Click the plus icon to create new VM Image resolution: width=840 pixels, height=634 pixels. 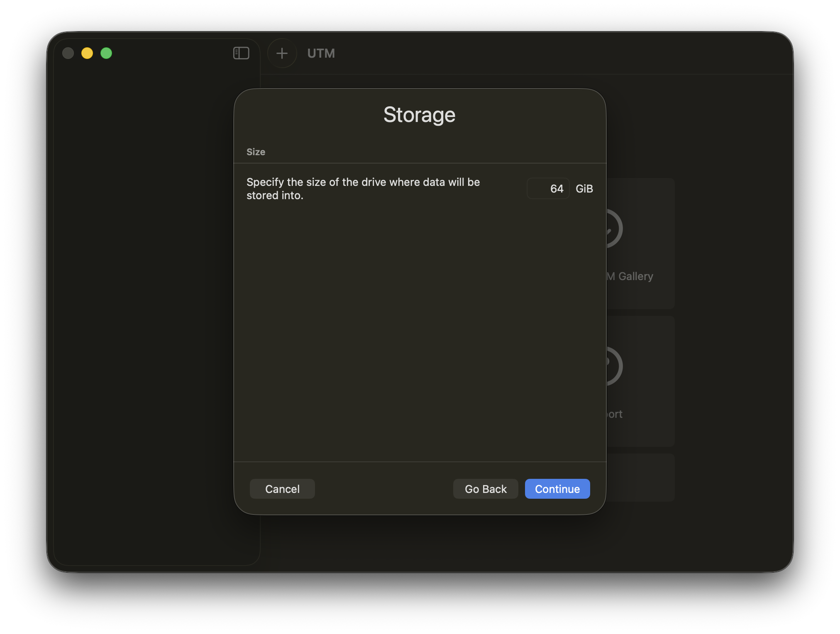tap(282, 53)
